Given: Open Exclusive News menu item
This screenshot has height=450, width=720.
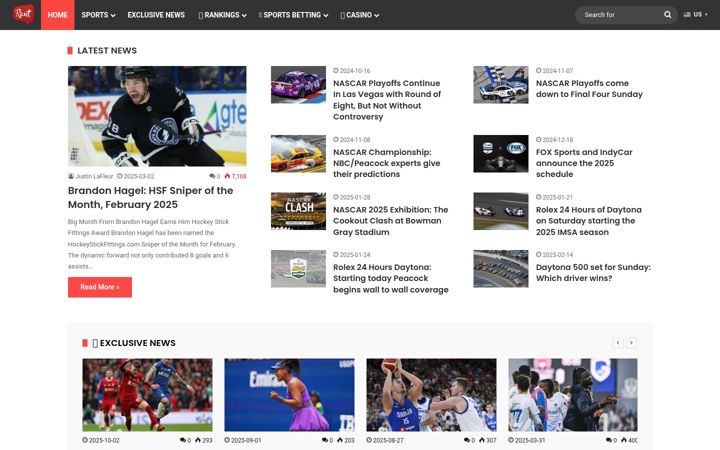Looking at the screenshot, I should point(156,15).
